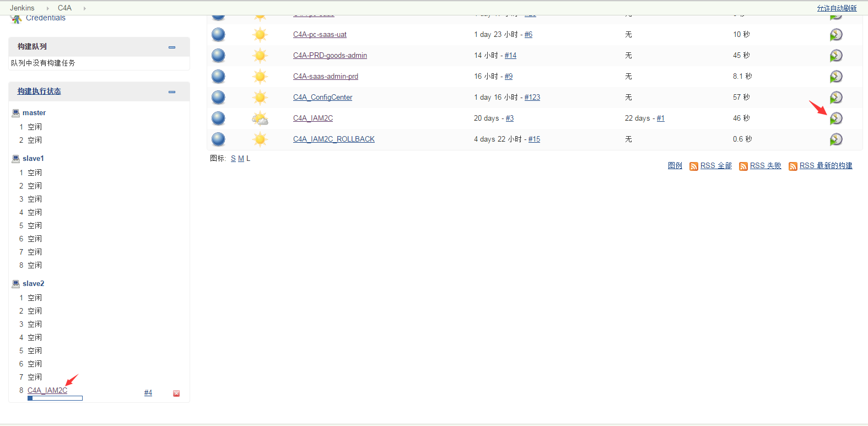Switch icon size to M

point(241,159)
